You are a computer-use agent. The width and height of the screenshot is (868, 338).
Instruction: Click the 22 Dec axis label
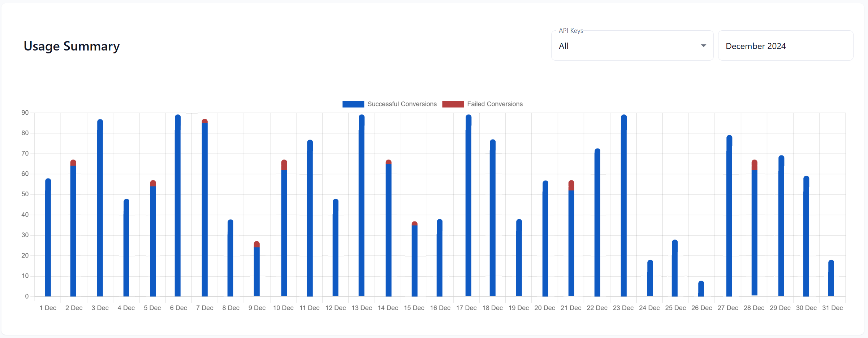point(597,308)
